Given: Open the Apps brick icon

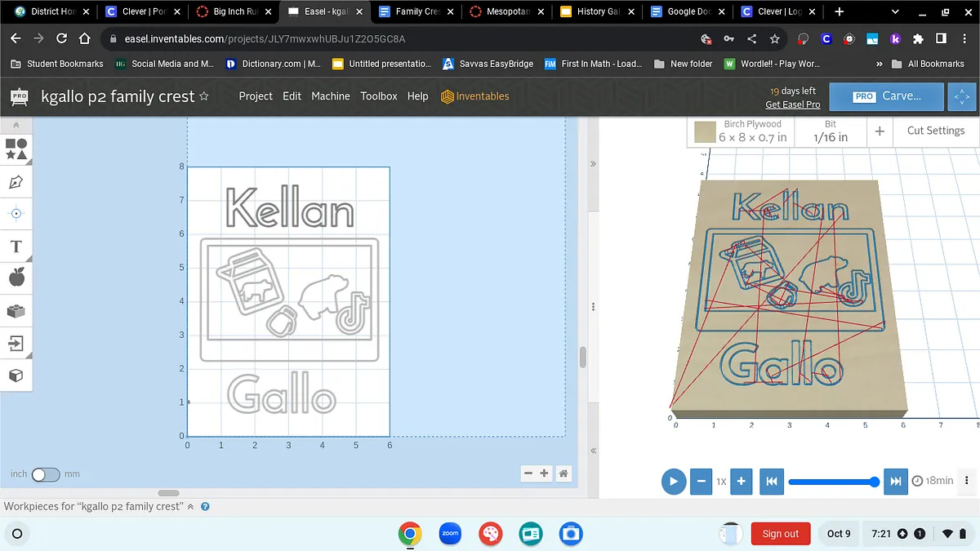Looking at the screenshot, I should 16,311.
